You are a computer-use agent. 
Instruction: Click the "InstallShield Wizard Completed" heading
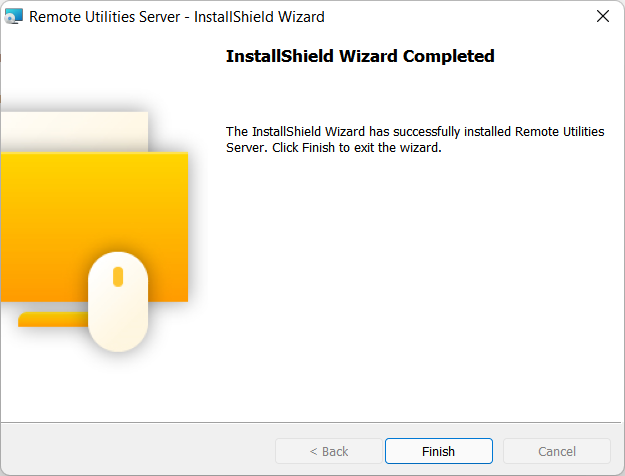360,56
